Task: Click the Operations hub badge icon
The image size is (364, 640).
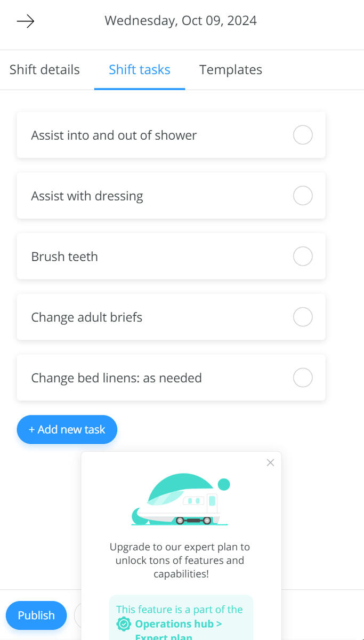Action: click(x=123, y=623)
